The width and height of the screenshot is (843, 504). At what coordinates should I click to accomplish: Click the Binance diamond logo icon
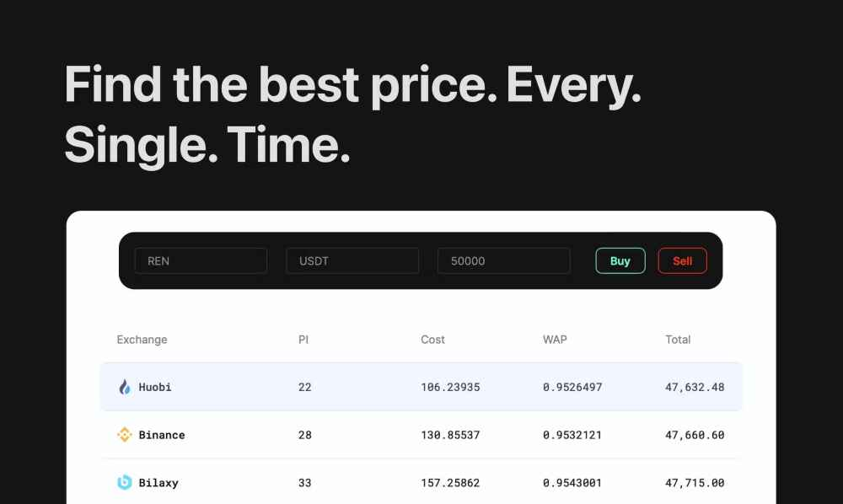[125, 435]
